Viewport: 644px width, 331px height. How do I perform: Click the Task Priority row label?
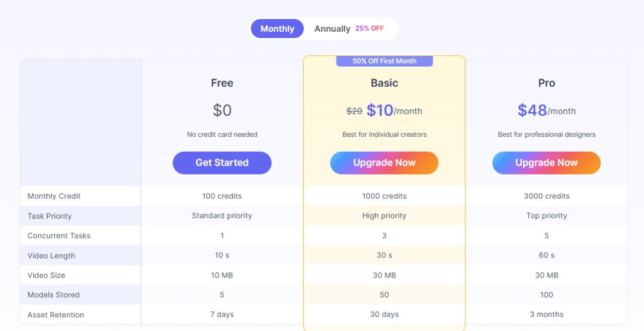49,216
